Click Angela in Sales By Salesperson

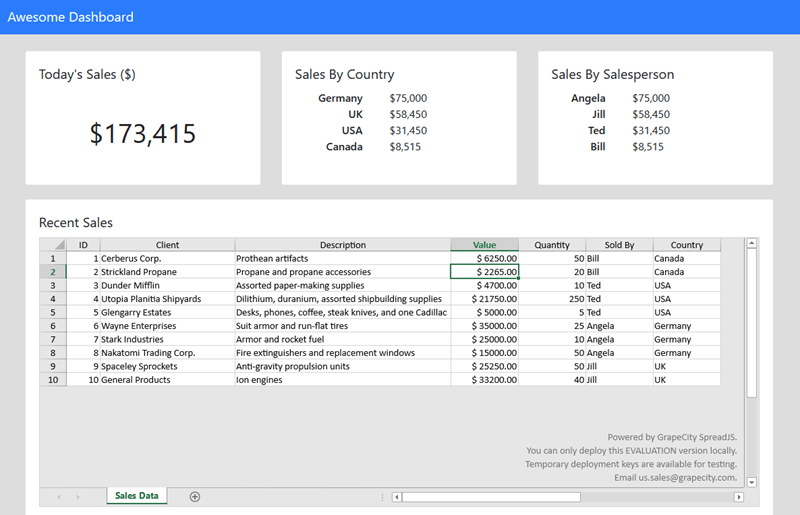coord(588,98)
